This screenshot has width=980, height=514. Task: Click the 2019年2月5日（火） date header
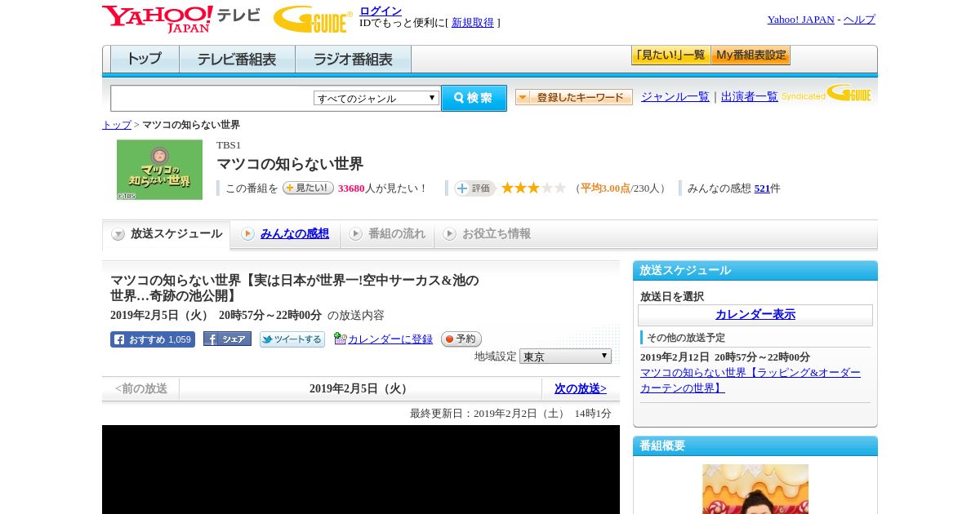(x=360, y=389)
